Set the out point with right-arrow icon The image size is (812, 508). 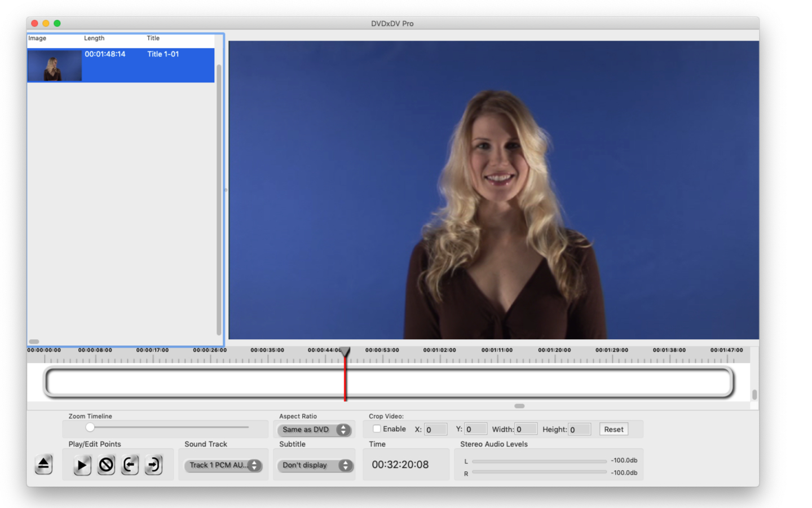(x=153, y=465)
